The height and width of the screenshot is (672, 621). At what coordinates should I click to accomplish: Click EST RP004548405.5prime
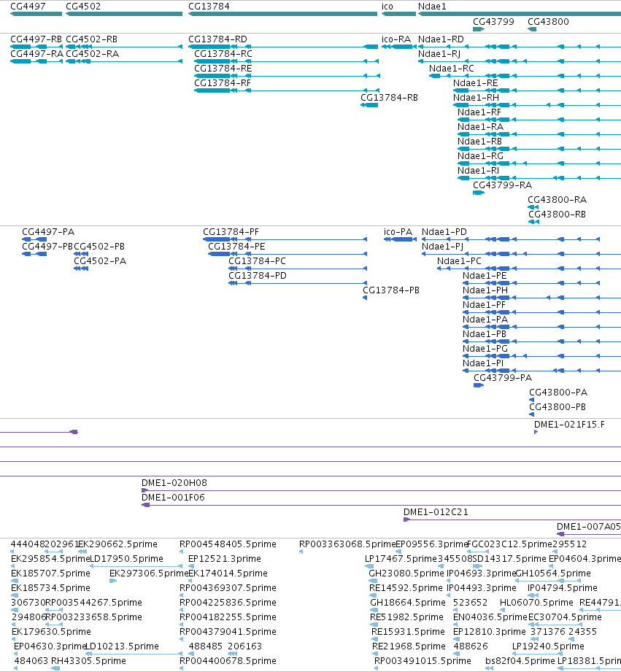tap(228, 544)
